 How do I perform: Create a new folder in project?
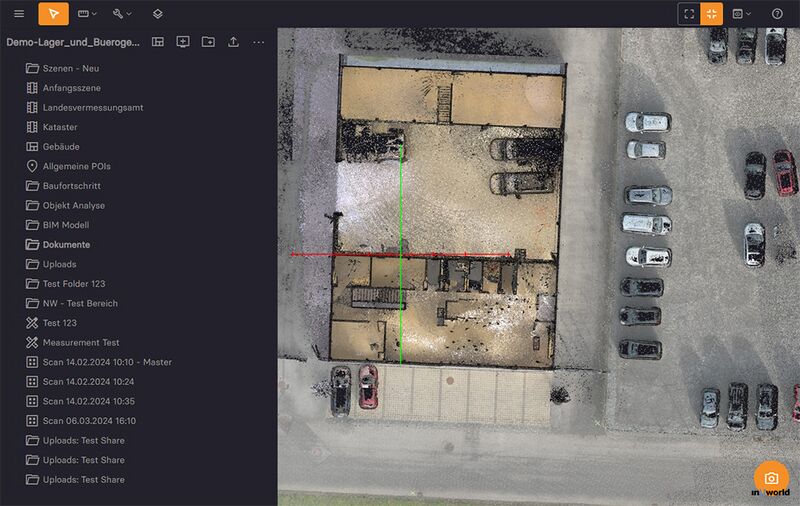[x=208, y=42]
